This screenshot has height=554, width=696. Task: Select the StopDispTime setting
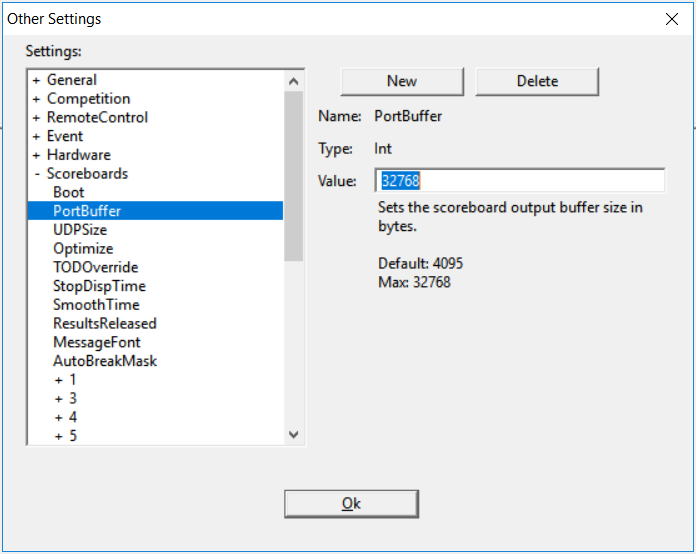pyautogui.click(x=99, y=286)
